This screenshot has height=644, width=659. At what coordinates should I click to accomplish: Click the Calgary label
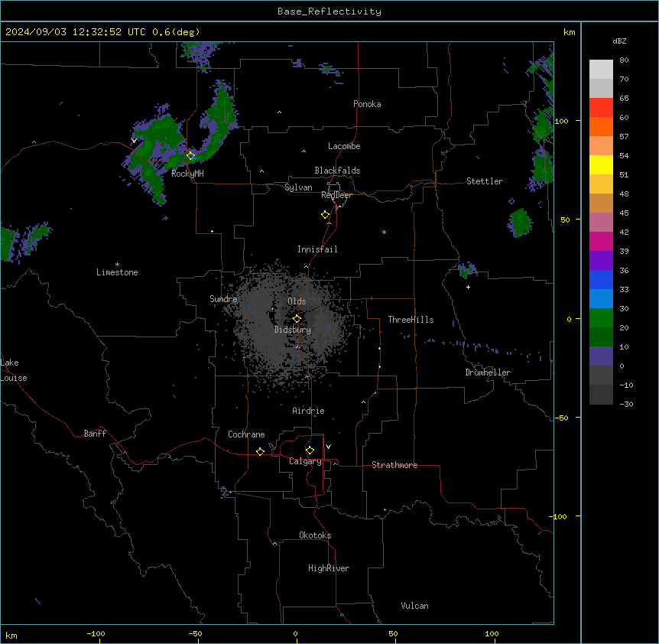[x=305, y=461]
